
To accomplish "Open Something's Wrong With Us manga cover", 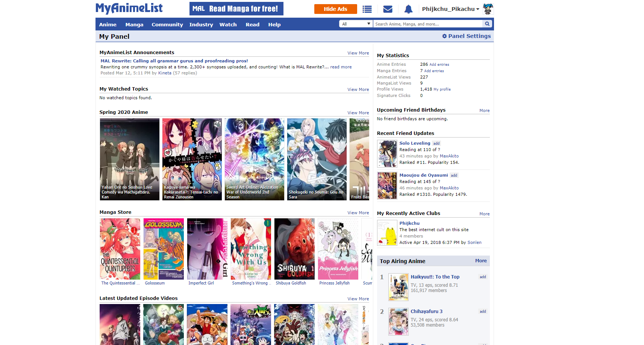I will (251, 249).
